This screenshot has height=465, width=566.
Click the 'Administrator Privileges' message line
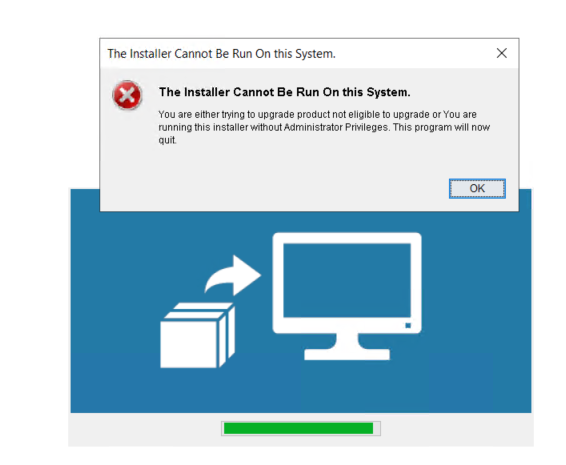click(324, 127)
